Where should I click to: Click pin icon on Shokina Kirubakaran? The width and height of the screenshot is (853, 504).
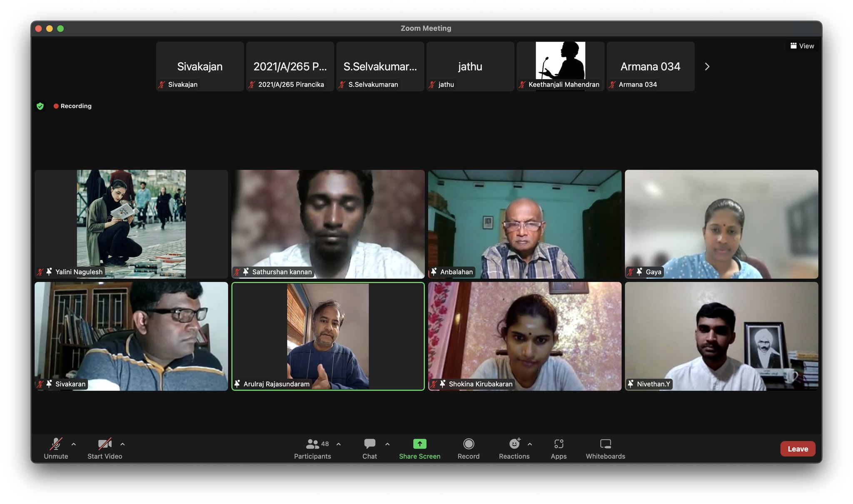tap(443, 384)
